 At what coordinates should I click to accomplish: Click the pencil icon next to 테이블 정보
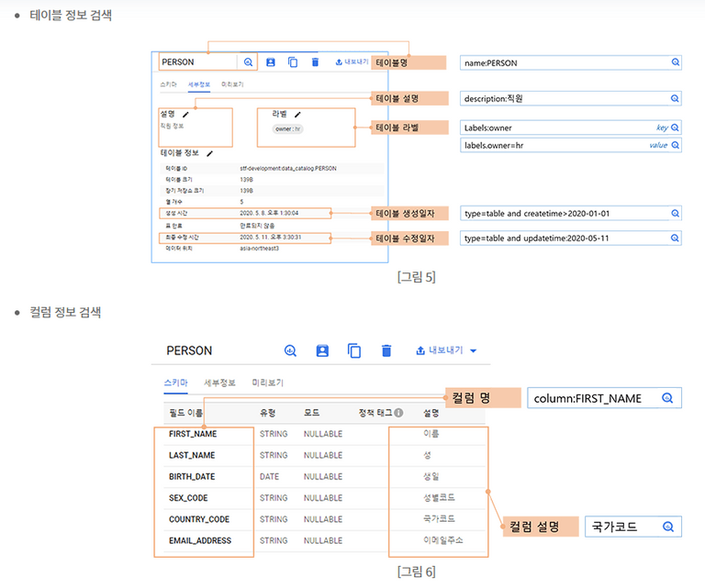point(209,153)
